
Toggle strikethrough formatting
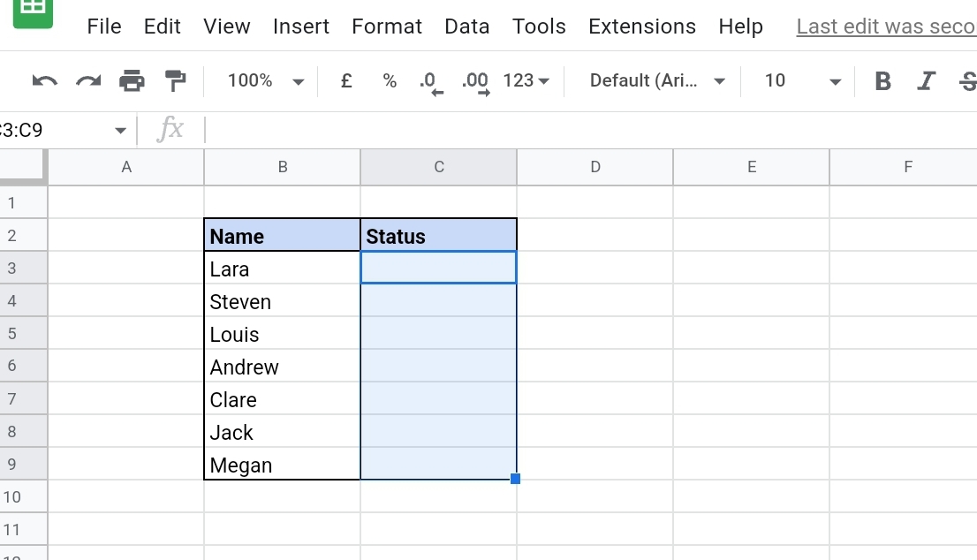click(966, 80)
